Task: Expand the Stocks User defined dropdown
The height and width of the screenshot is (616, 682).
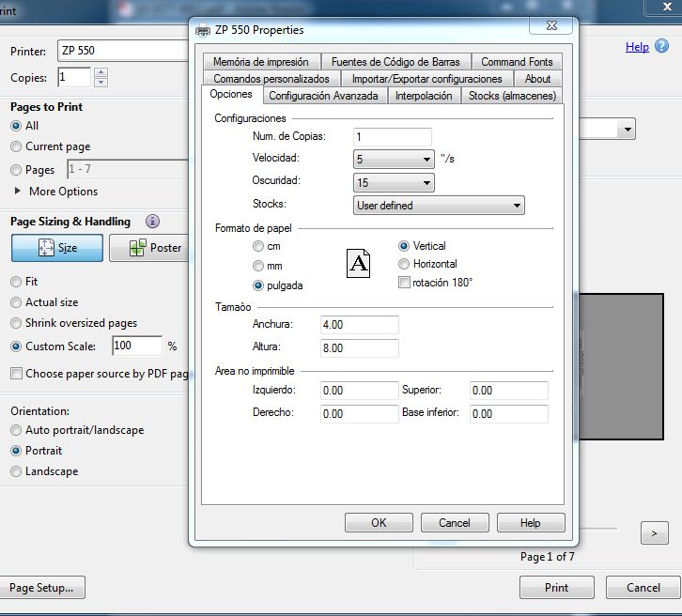Action: [439, 206]
